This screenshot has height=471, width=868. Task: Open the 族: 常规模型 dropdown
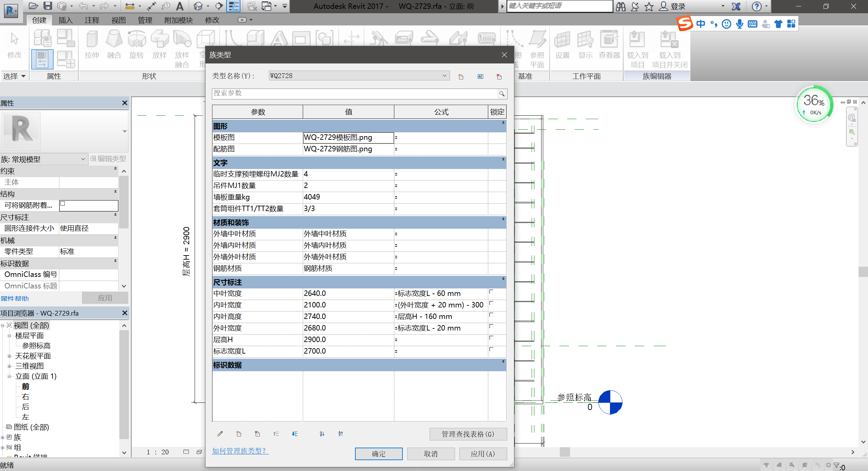(x=83, y=158)
